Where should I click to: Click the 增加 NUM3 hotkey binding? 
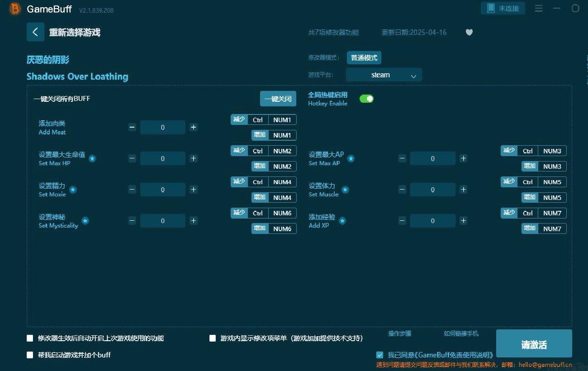point(544,166)
